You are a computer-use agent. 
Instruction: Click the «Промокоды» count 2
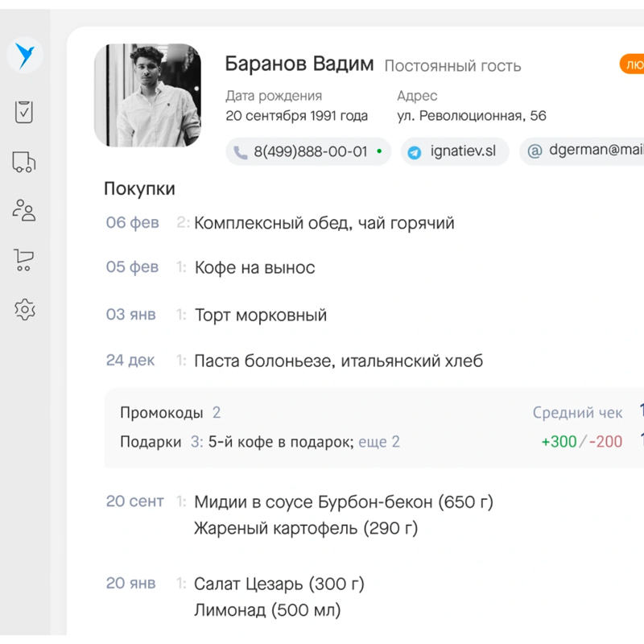point(217,412)
